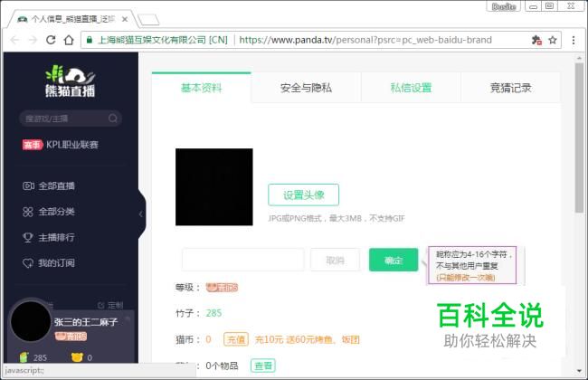Click the search magnifier icon in sidebar

pyautogui.click(x=112, y=119)
